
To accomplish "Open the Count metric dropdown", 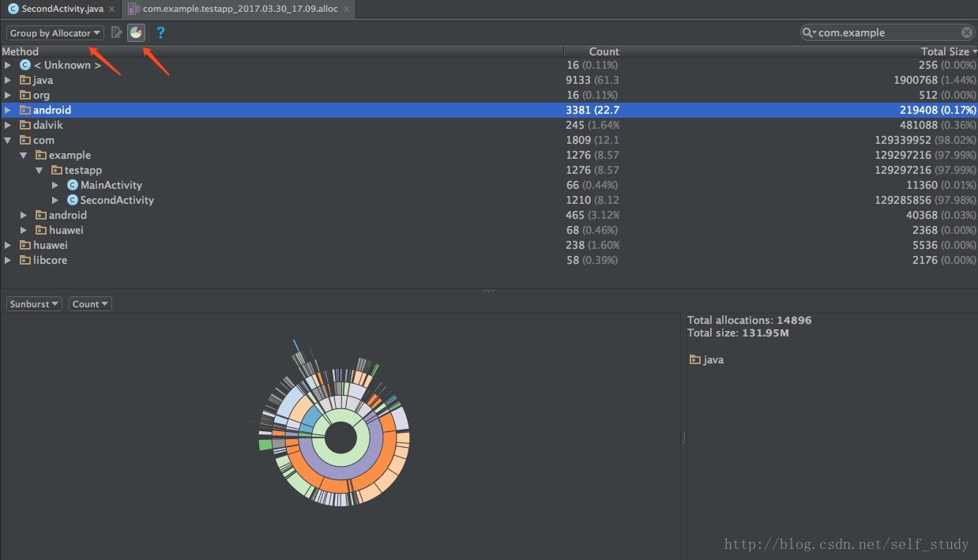I will click(90, 303).
